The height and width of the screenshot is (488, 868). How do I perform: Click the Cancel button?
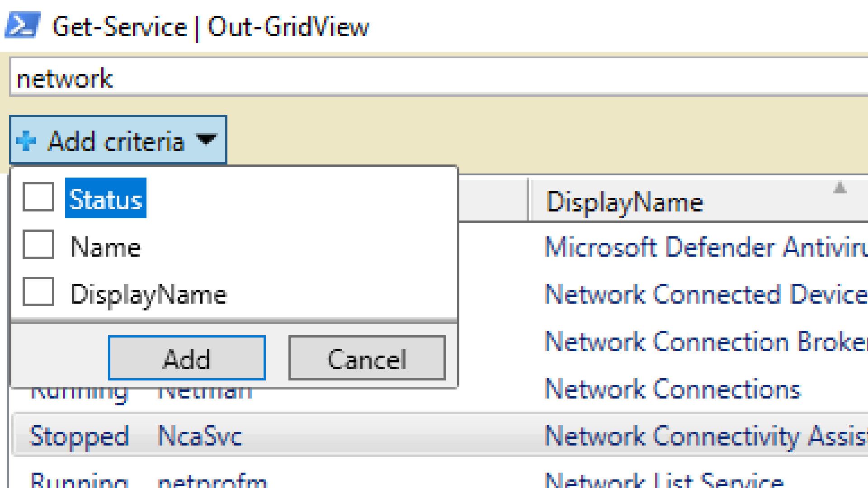pos(367,358)
